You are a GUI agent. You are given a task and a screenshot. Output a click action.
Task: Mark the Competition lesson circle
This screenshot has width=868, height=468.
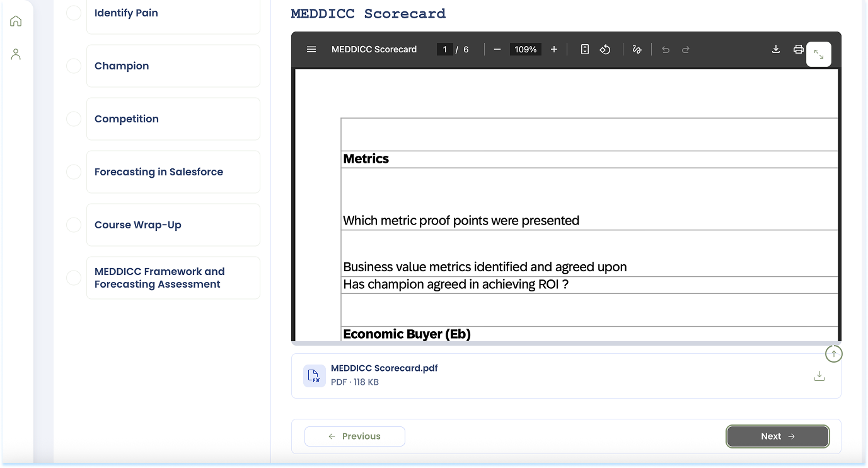[x=74, y=119]
